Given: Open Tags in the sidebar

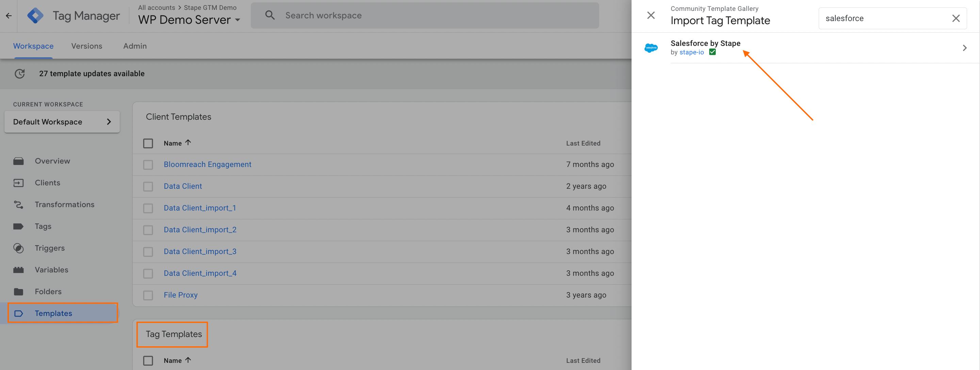Looking at the screenshot, I should coord(43,226).
